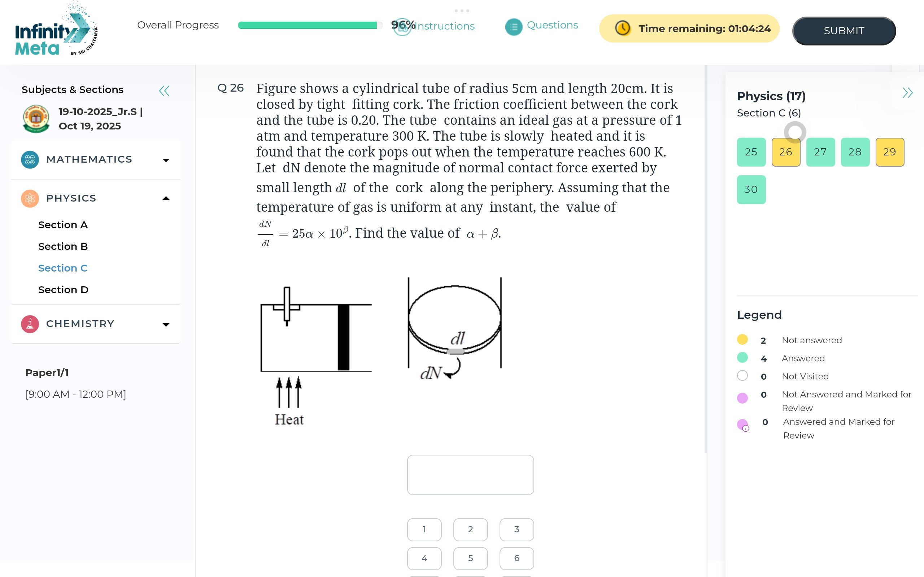Expand the Mathematics subject dropdown
Viewport: 924px width, 577px height.
coord(166,160)
